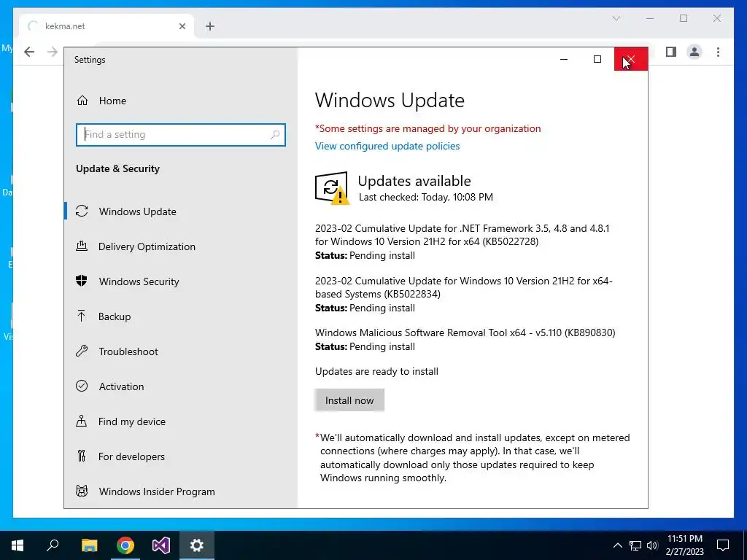Viewport: 747px width, 560px height.
Task: Open Chrome tab search dropdown
Action: (616, 18)
